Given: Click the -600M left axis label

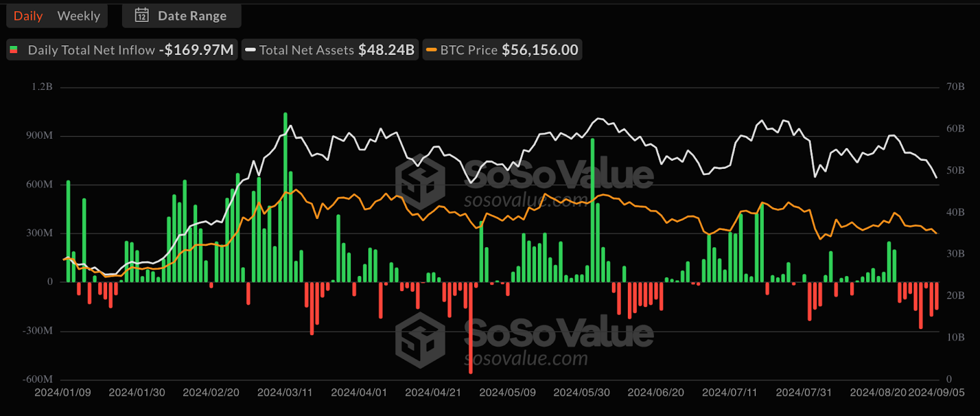Looking at the screenshot, I should pos(37,379).
